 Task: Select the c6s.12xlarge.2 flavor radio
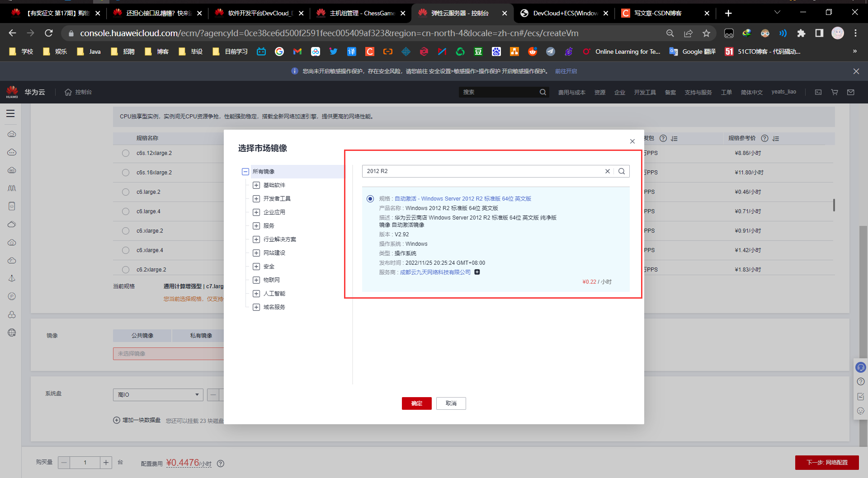tap(126, 153)
